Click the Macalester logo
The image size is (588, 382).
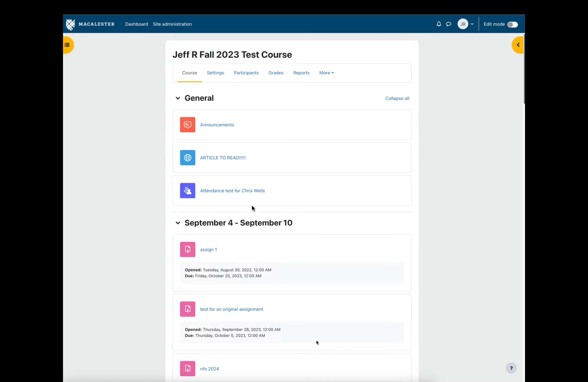[90, 24]
